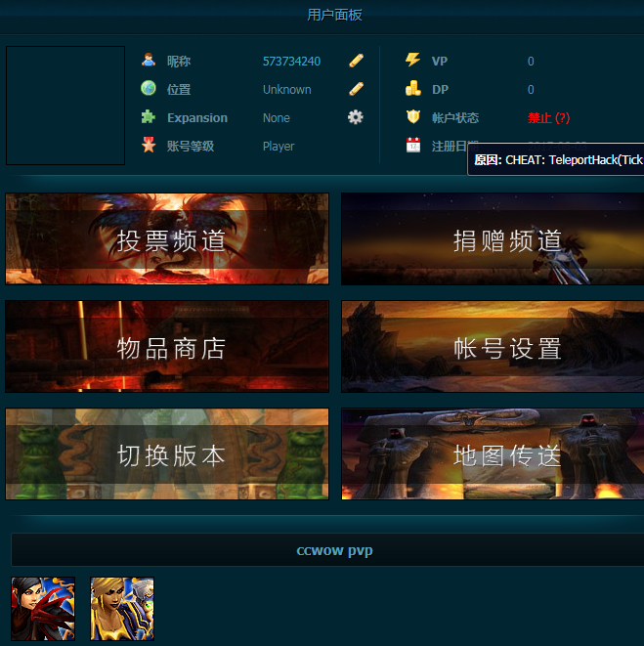Click the globe location icon
The height and width of the screenshot is (646, 644).
pyautogui.click(x=149, y=88)
